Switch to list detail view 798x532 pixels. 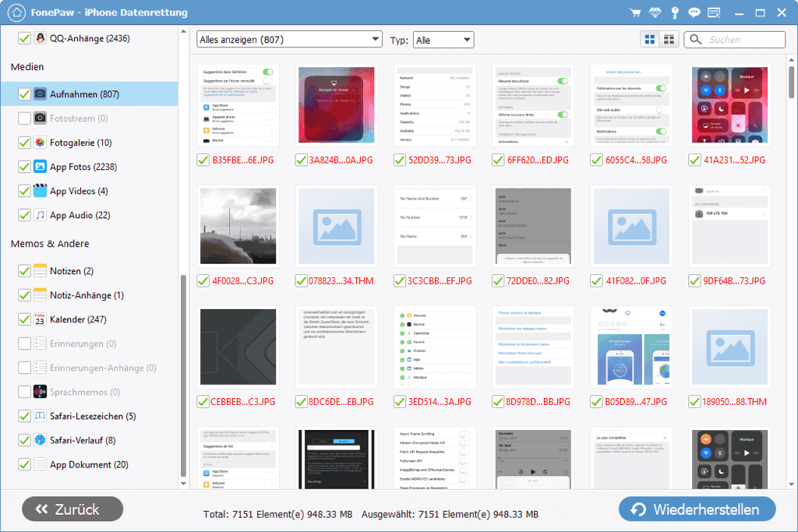coord(669,40)
